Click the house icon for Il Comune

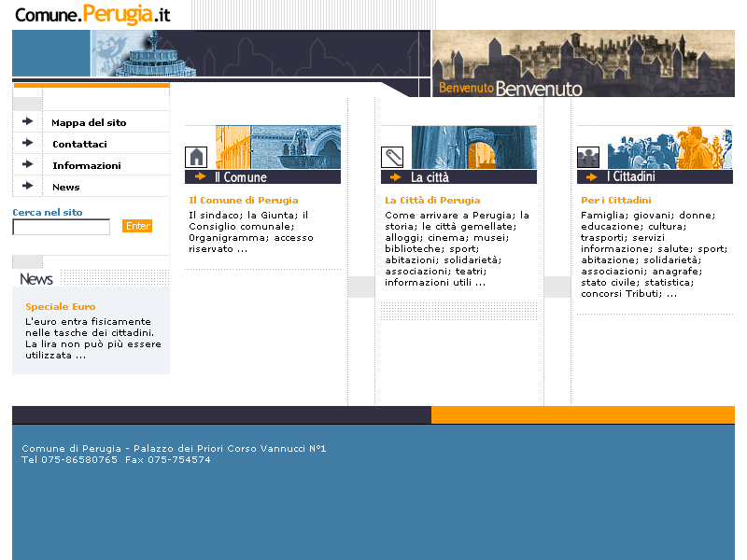(x=196, y=157)
